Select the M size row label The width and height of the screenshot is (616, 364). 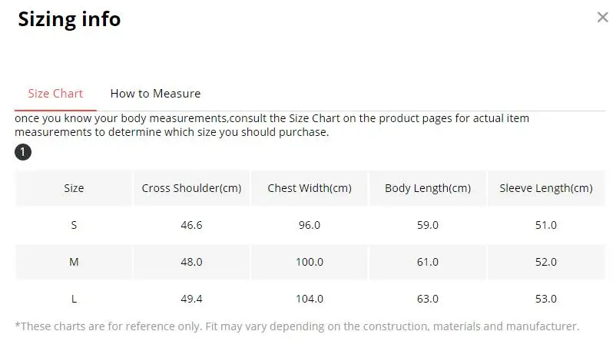(74, 262)
